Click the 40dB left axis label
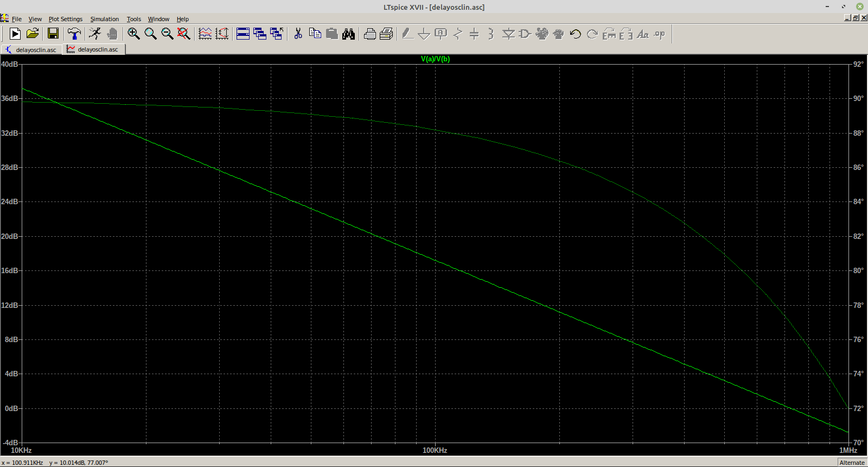This screenshot has width=868, height=467. click(10, 64)
